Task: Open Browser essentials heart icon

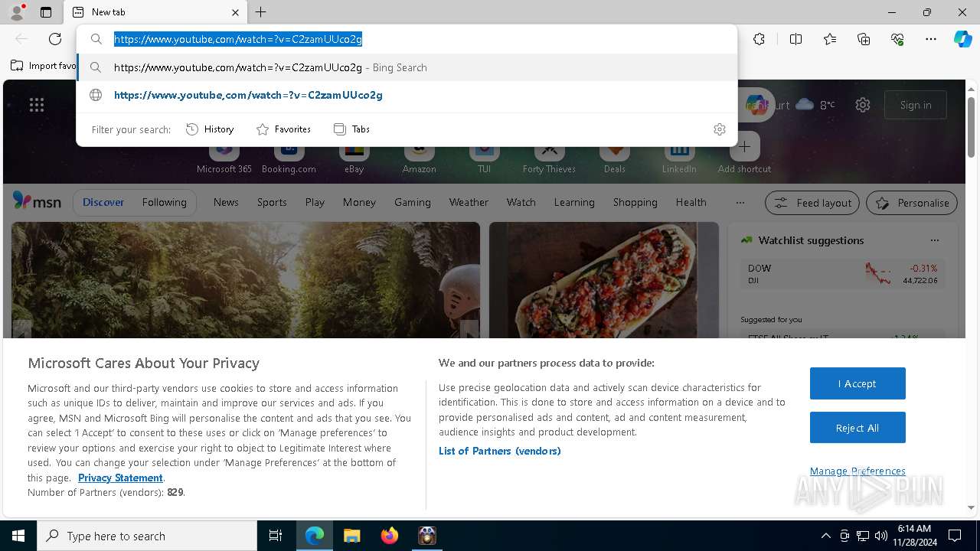Action: pos(897,39)
